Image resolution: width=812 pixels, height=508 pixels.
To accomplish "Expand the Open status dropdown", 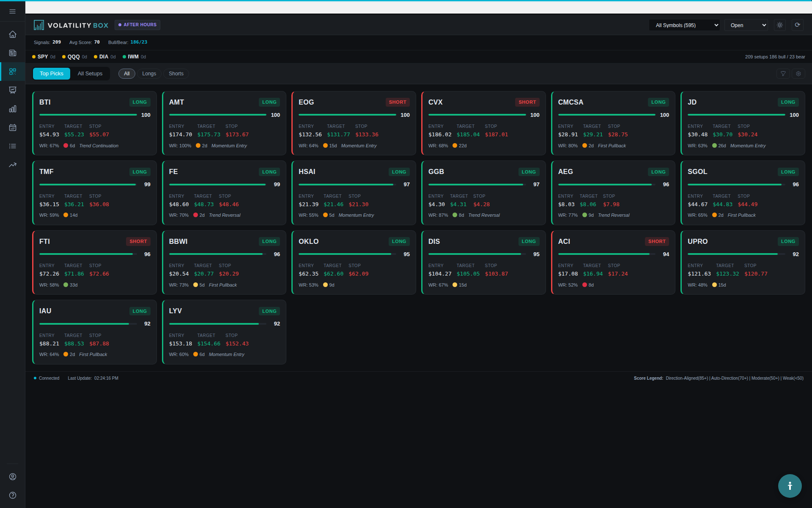I will coord(746,25).
